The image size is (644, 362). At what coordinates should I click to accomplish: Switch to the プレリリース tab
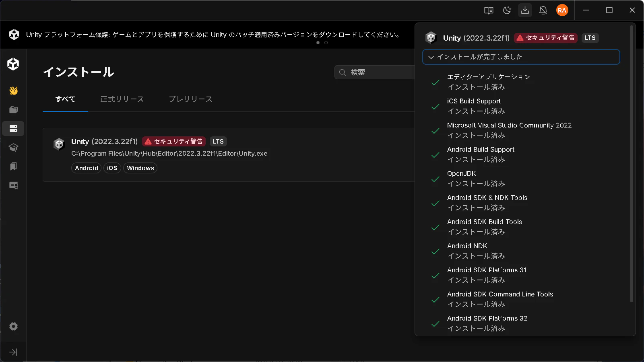[190, 99]
